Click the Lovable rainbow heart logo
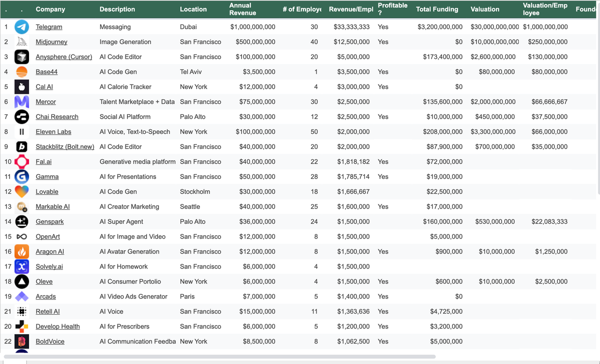Image resolution: width=600 pixels, height=364 pixels. pos(21,192)
